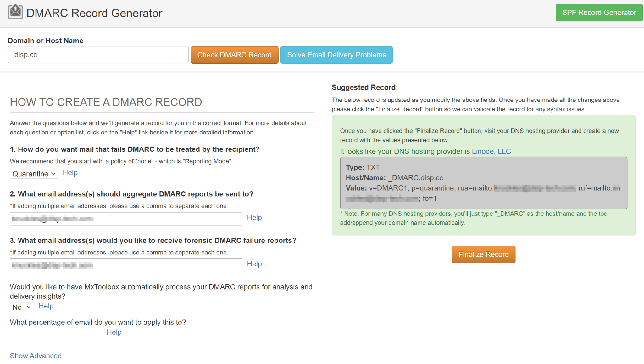This screenshot has width=644, height=364.
Task: Click Check DMARC Record button
Action: 234,55
